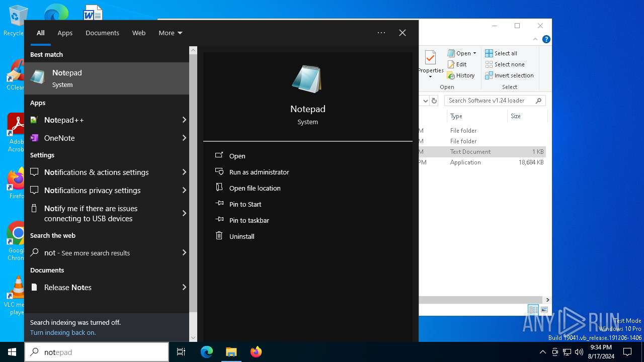
Task: Click the results list scrollbar
Action: (193, 184)
